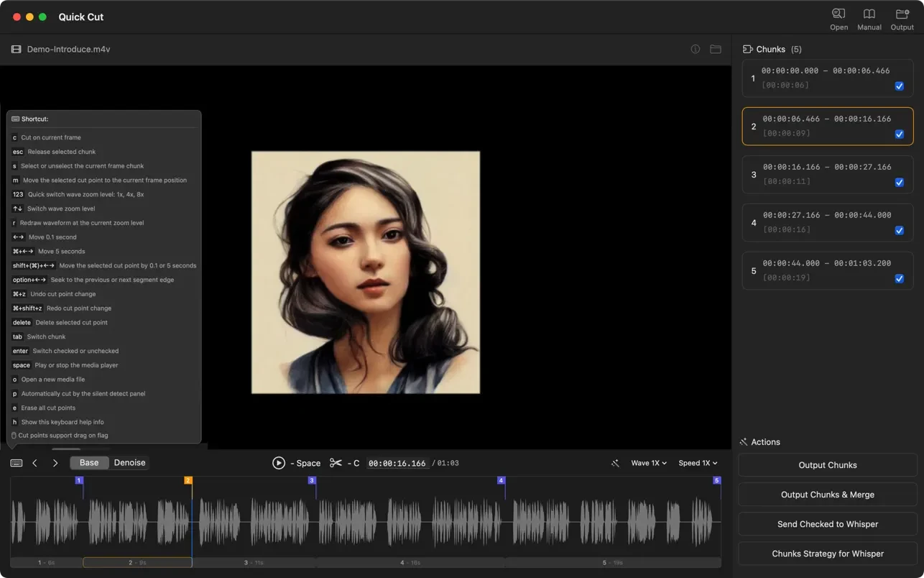
Task: Select cut point flag 4 on timeline
Action: tap(502, 480)
